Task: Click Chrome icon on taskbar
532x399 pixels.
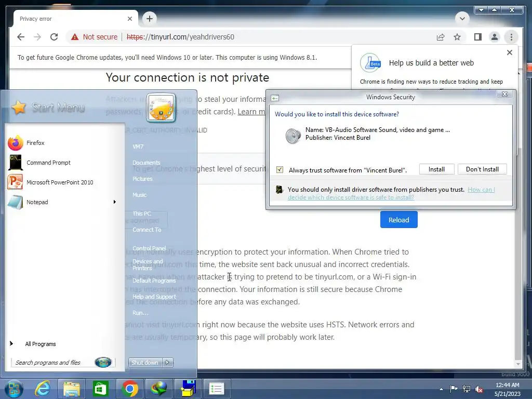Action: click(x=130, y=389)
